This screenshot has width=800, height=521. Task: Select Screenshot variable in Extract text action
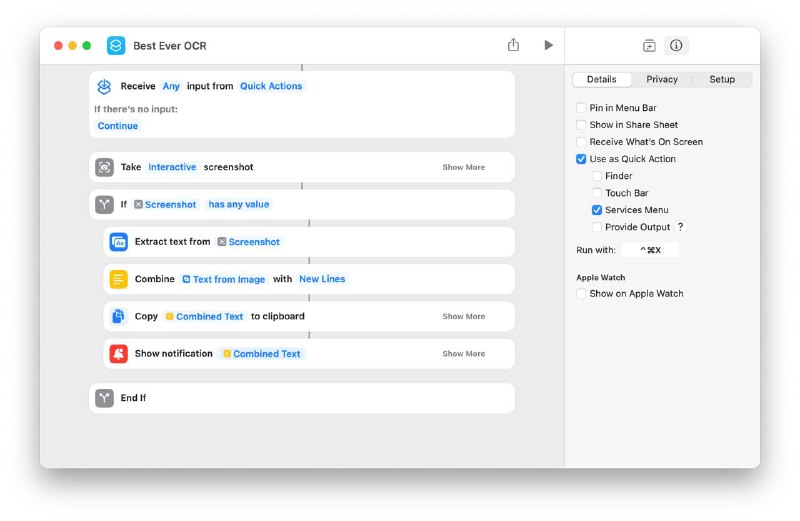click(248, 242)
